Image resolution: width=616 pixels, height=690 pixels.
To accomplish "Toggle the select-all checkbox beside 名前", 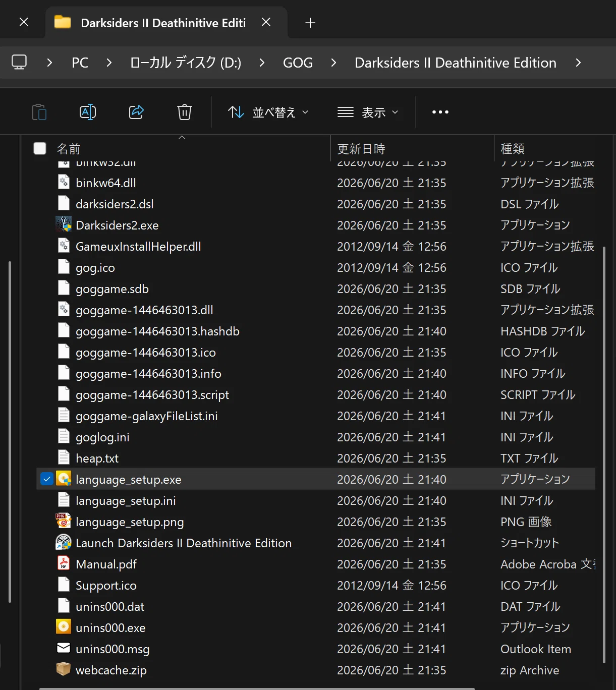I will (x=40, y=148).
